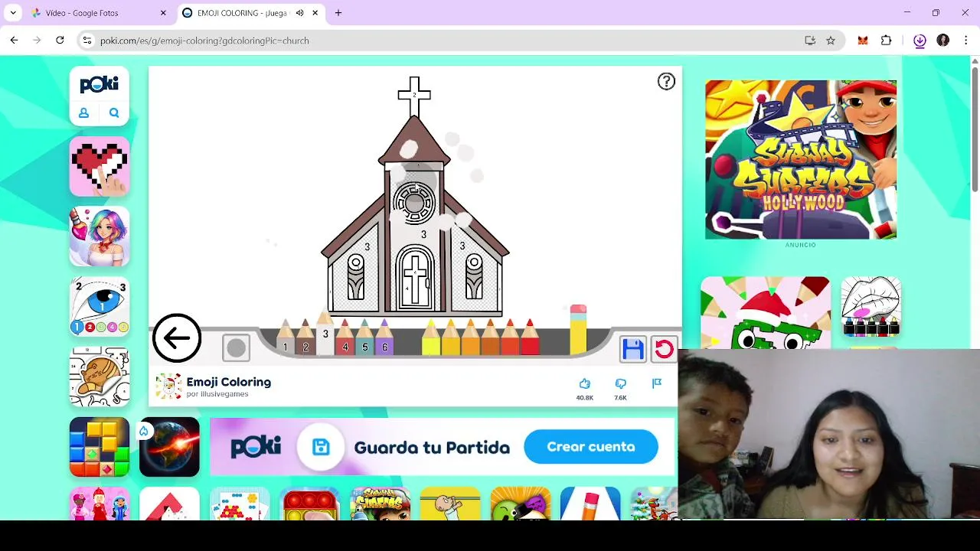Image resolution: width=980 pixels, height=551 pixels.
Task: Click the illusivegames developer link
Action: click(224, 394)
